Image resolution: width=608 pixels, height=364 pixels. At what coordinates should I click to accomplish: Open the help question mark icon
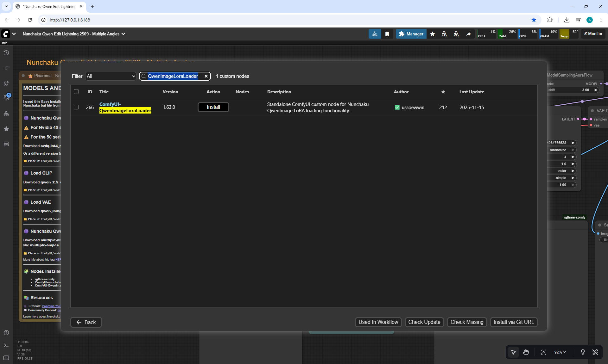(x=6, y=333)
